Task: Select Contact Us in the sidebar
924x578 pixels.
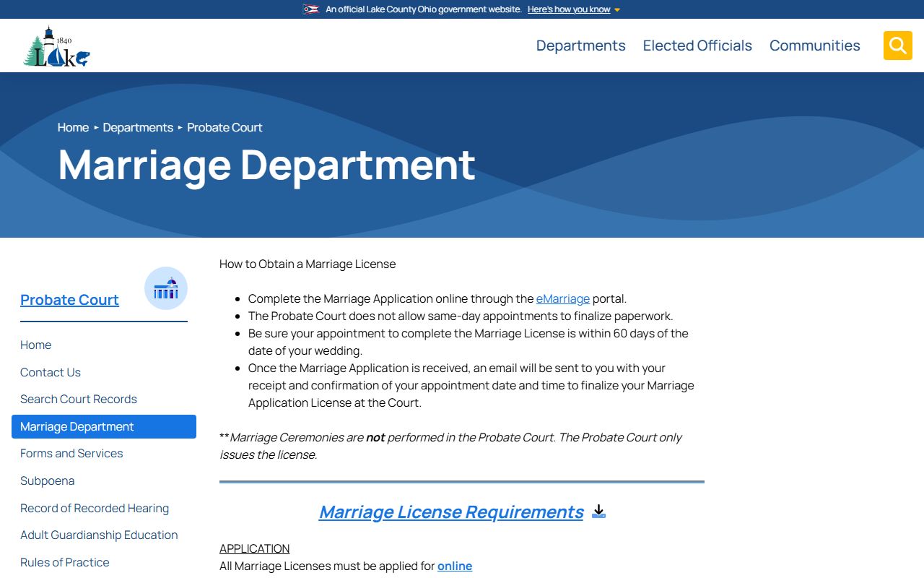Action: coord(51,372)
